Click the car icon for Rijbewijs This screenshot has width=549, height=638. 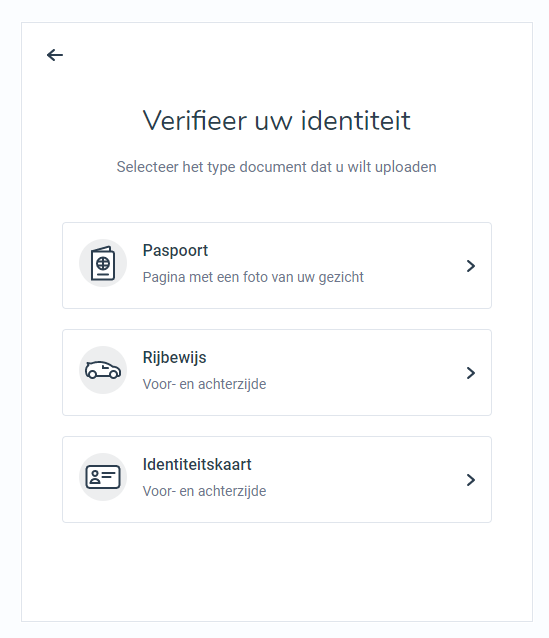103,370
